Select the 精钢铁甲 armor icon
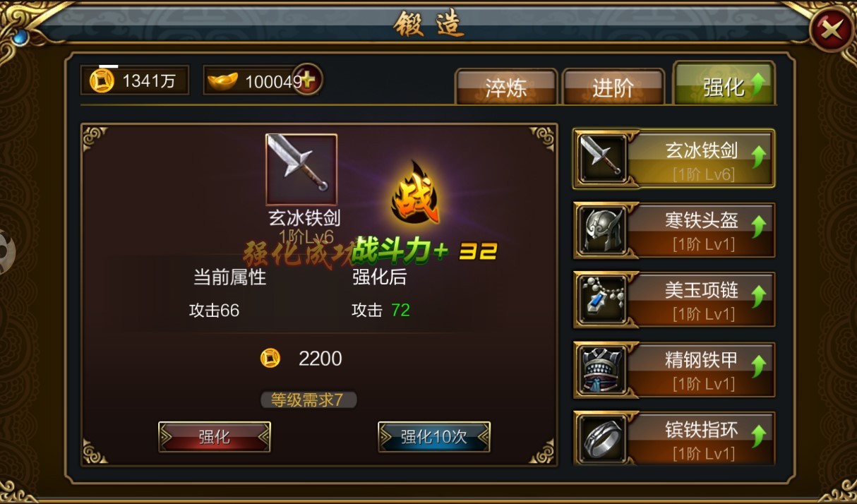The image size is (857, 504). point(601,369)
